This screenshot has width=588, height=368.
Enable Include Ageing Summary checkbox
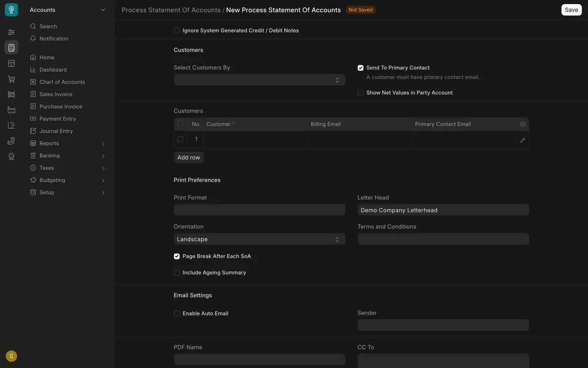pos(177,273)
